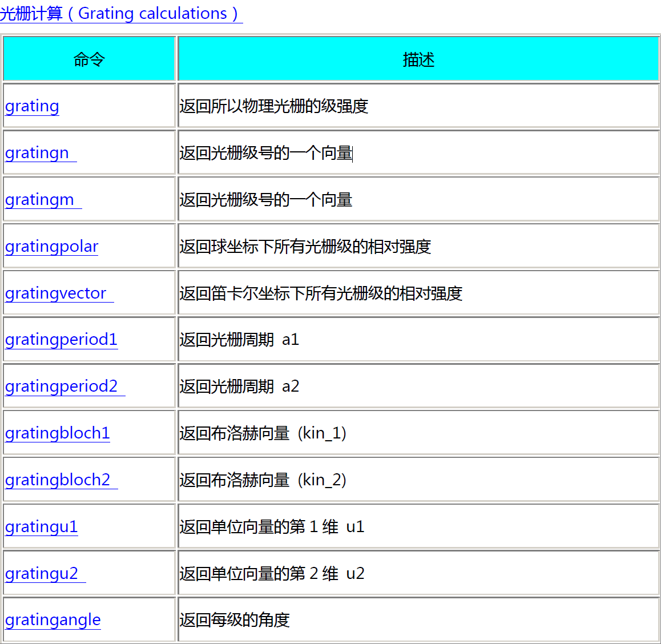Click description 返回光栅周期 a2
The height and width of the screenshot is (644, 661).
point(239,387)
